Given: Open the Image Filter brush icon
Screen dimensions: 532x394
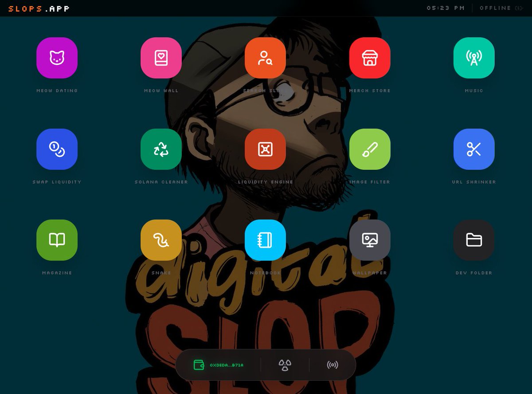Looking at the screenshot, I should click(x=370, y=149).
